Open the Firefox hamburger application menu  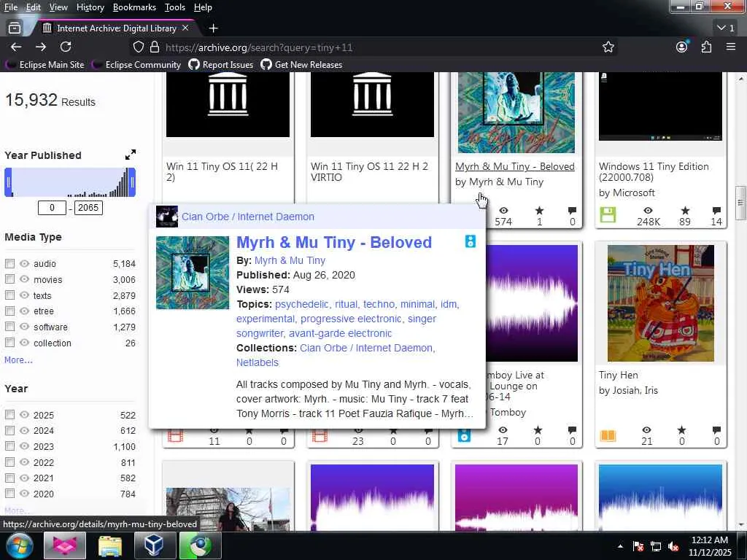[730, 47]
